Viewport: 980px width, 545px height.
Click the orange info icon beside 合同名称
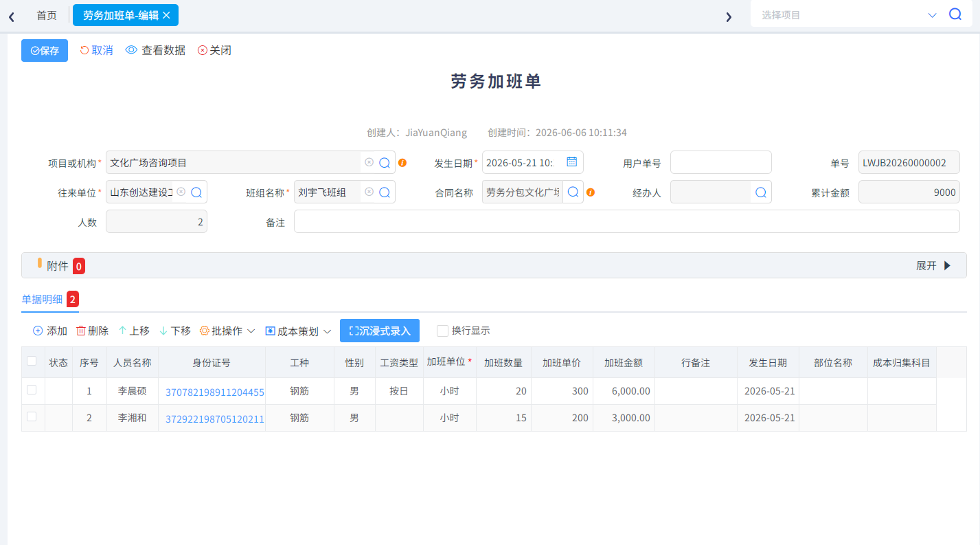coord(591,192)
